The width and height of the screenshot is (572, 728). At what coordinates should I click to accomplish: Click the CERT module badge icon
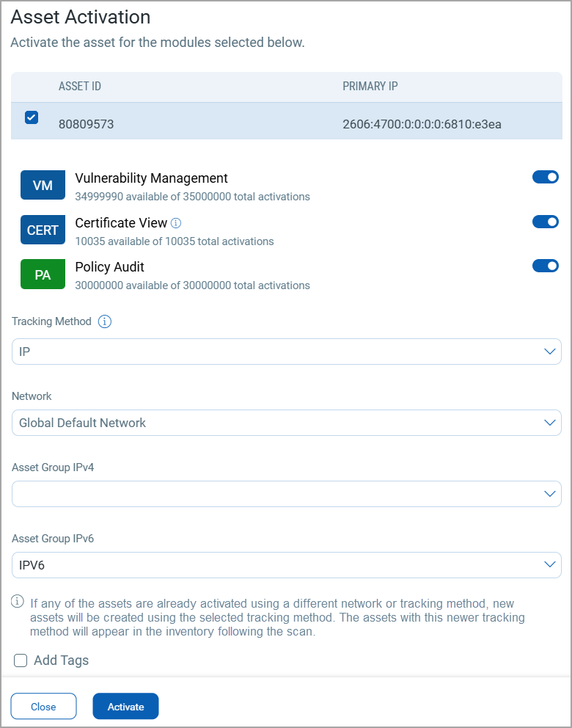pos(43,230)
